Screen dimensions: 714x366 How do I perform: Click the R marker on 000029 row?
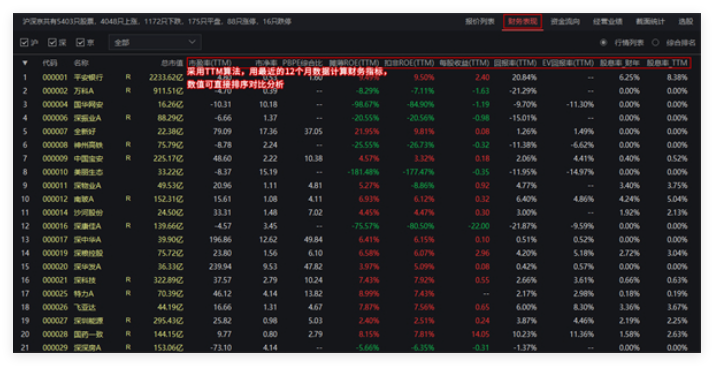[x=128, y=347]
